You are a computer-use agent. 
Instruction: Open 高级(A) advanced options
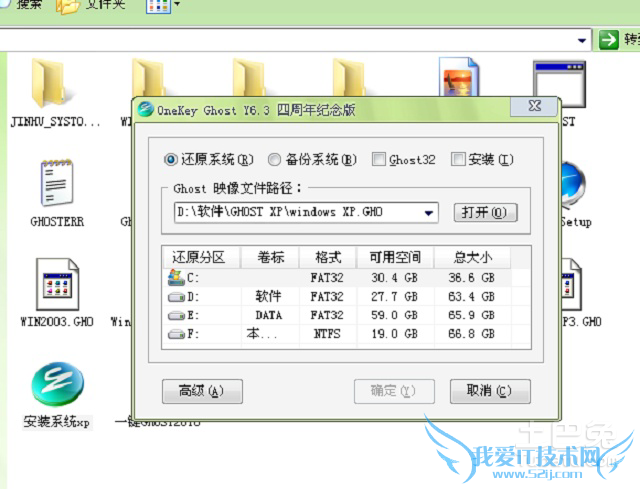pos(202,391)
